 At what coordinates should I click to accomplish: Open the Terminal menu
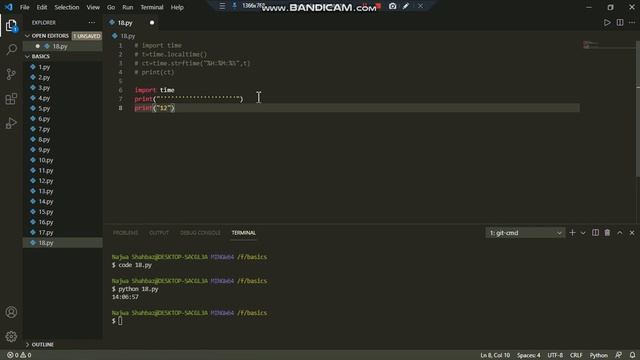152,7
